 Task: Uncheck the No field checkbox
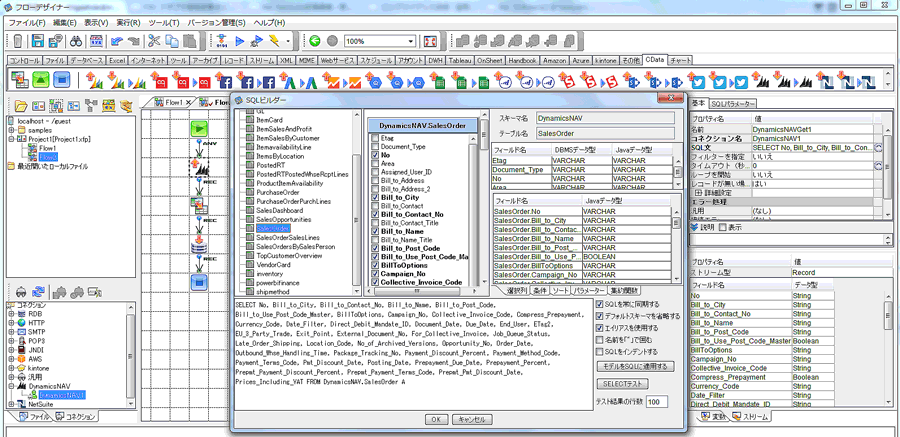(x=375, y=155)
